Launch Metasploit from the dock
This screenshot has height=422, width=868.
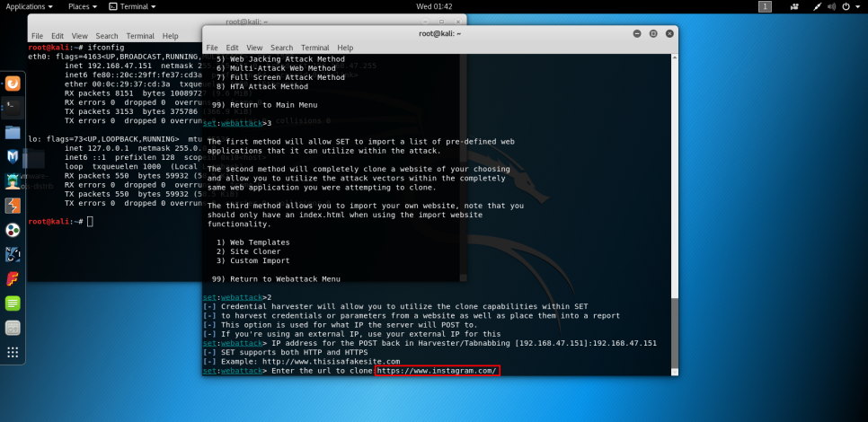(x=13, y=156)
